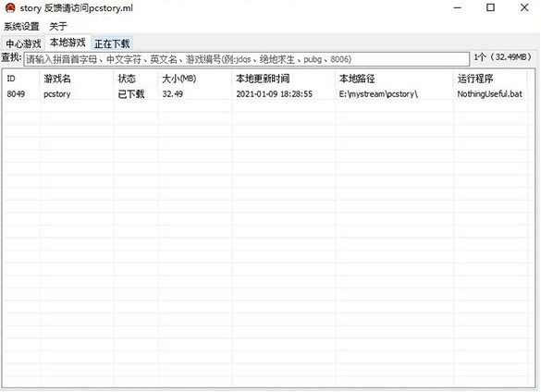The width and height of the screenshot is (541, 392).
Task: Minimize the story window
Action: pos(458,7)
